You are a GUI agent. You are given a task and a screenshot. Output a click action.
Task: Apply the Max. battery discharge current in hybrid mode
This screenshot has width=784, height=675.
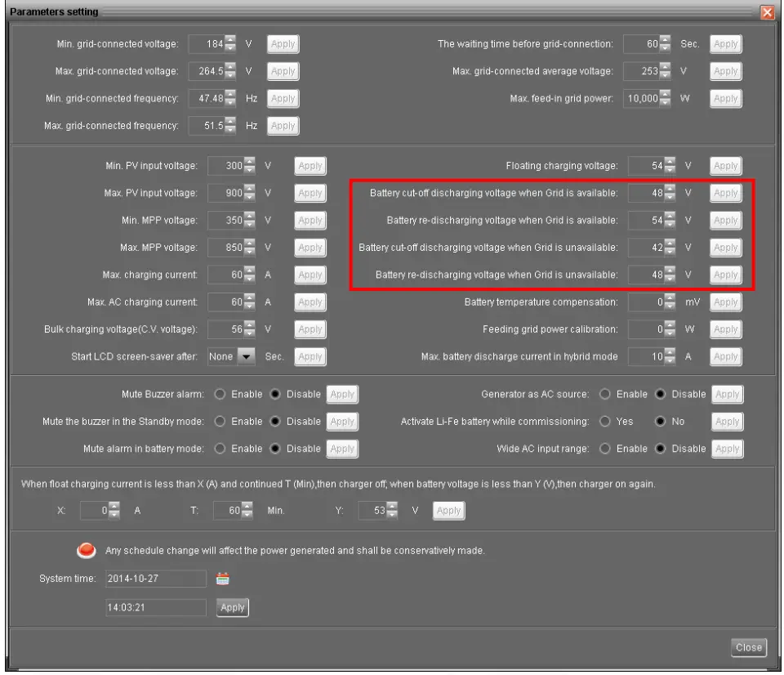pyautogui.click(x=726, y=357)
